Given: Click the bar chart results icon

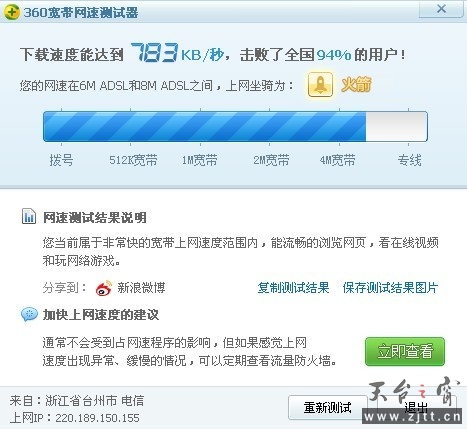Looking at the screenshot, I should (x=29, y=216).
